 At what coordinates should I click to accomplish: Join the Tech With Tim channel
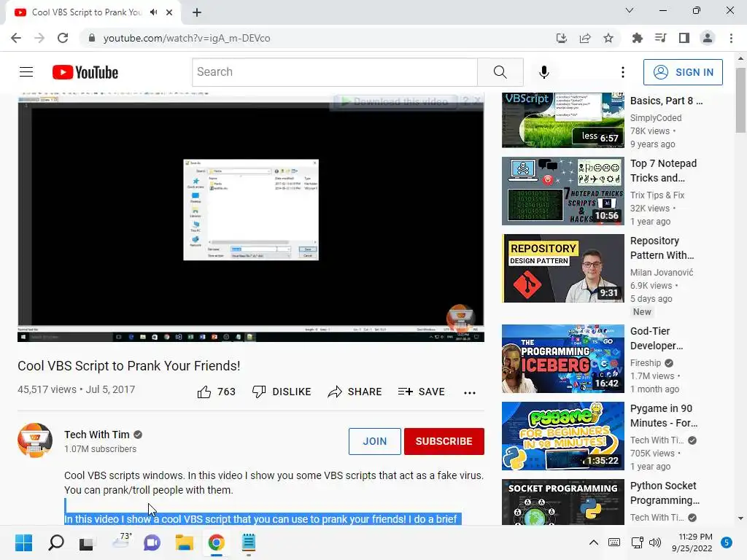pos(374,441)
